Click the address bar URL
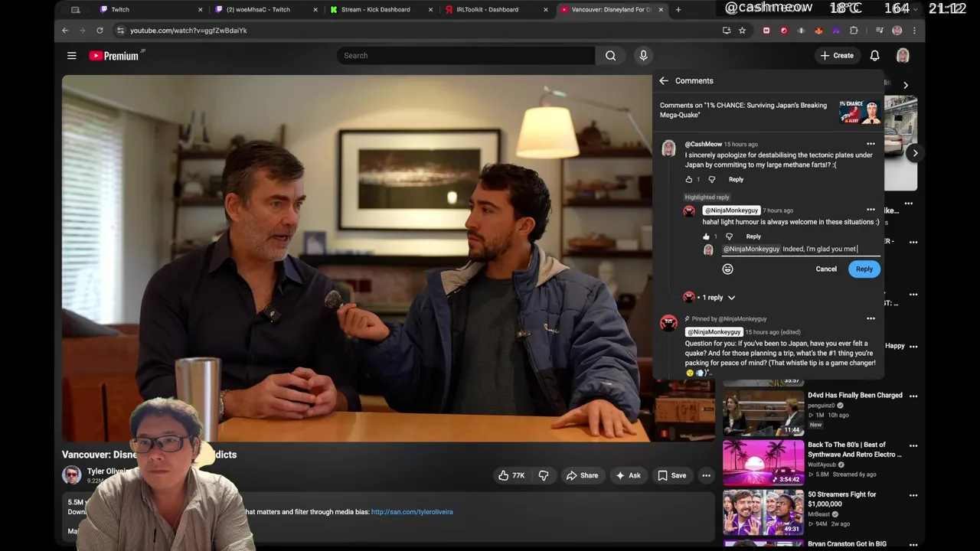The width and height of the screenshot is (980, 551). (188, 31)
